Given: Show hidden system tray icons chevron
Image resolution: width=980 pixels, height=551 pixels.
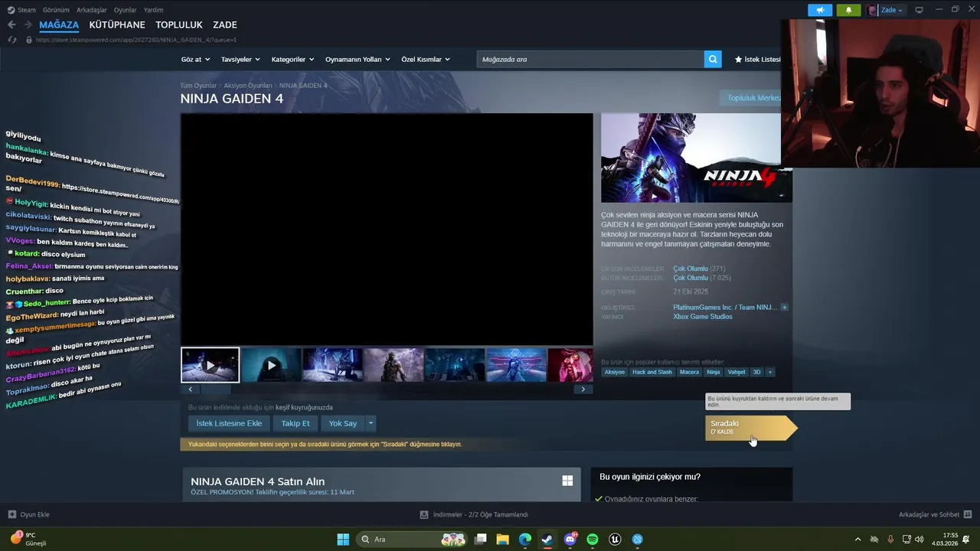Looking at the screenshot, I should point(857,540).
